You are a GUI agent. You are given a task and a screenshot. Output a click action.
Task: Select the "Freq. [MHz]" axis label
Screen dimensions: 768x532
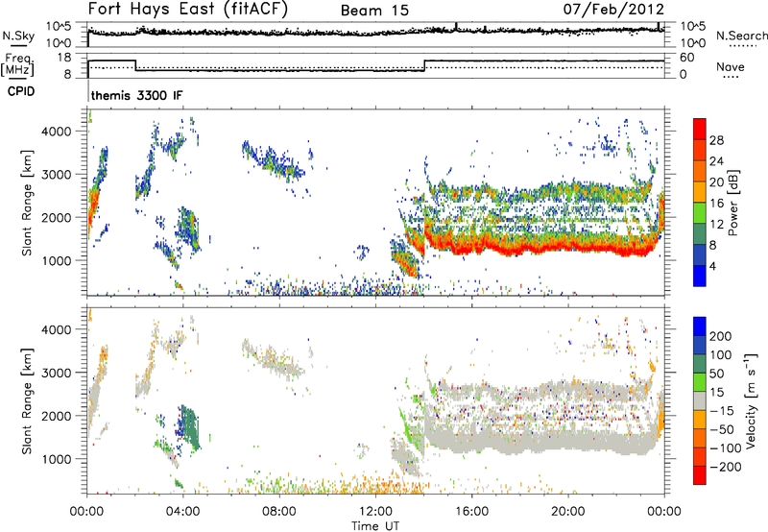click(17, 65)
